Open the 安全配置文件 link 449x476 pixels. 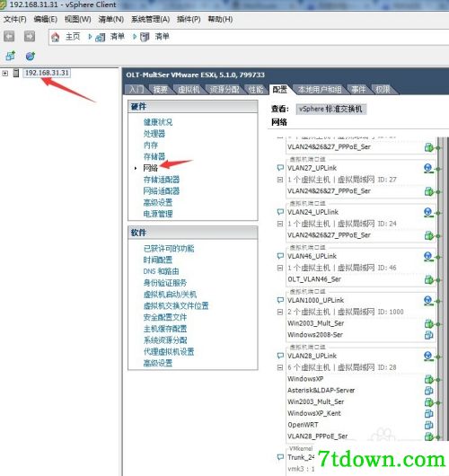(165, 318)
